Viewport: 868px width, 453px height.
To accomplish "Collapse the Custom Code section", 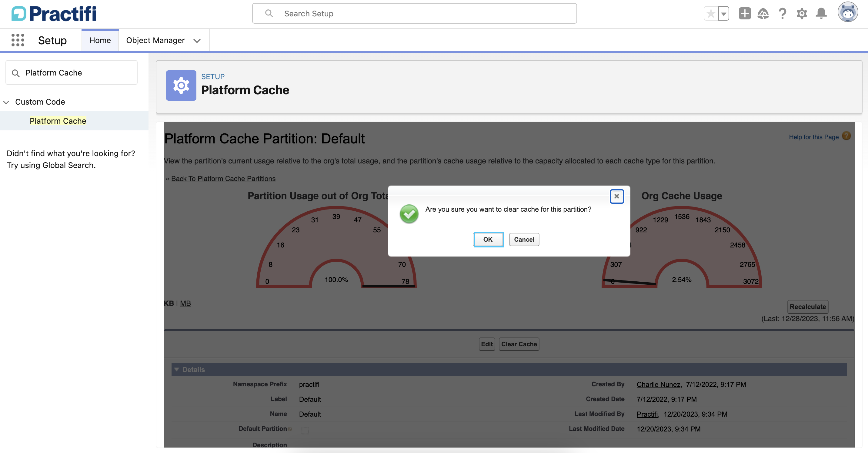I will tap(6, 102).
